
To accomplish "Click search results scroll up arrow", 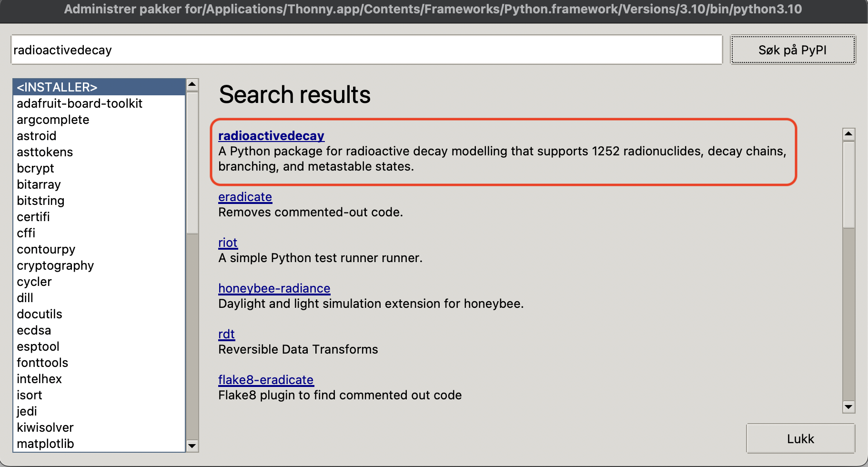I will [848, 134].
